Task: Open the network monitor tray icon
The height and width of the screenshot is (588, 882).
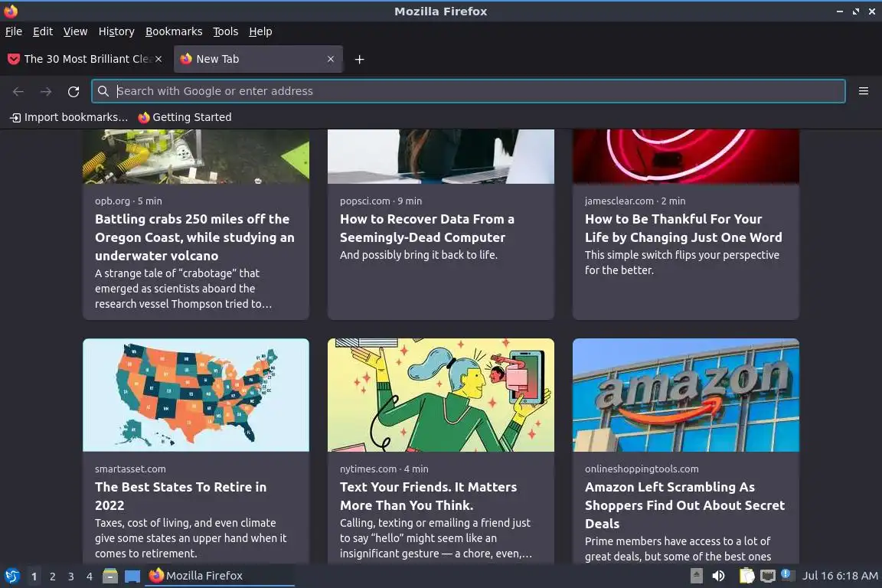Action: tap(768, 576)
